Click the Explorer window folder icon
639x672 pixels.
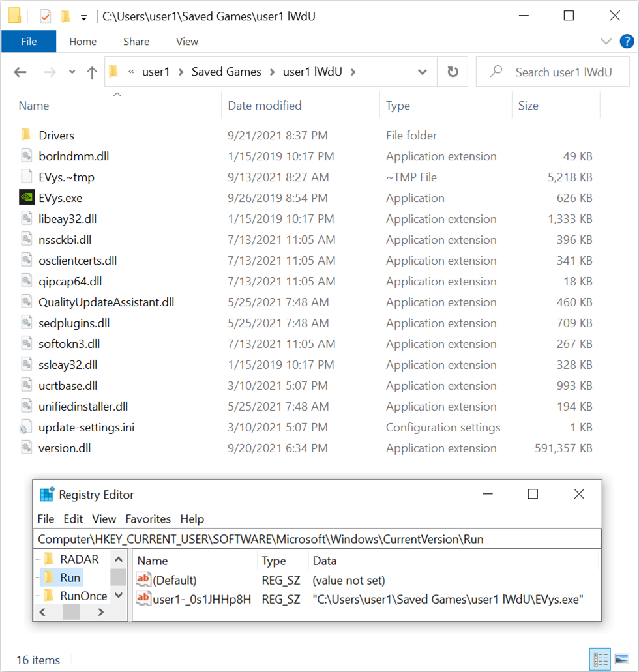point(14,16)
